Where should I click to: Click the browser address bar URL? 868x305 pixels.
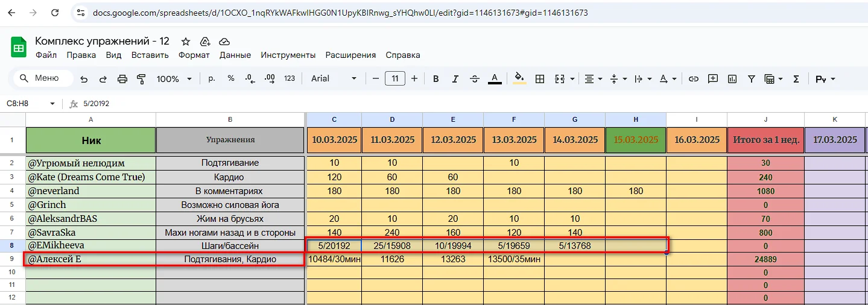click(x=340, y=13)
